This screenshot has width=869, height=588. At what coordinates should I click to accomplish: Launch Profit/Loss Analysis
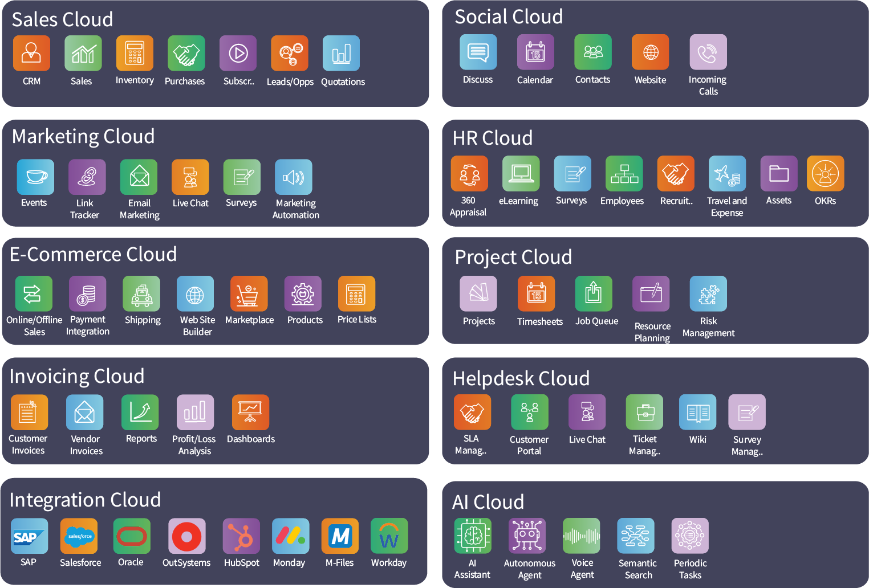pos(195,412)
